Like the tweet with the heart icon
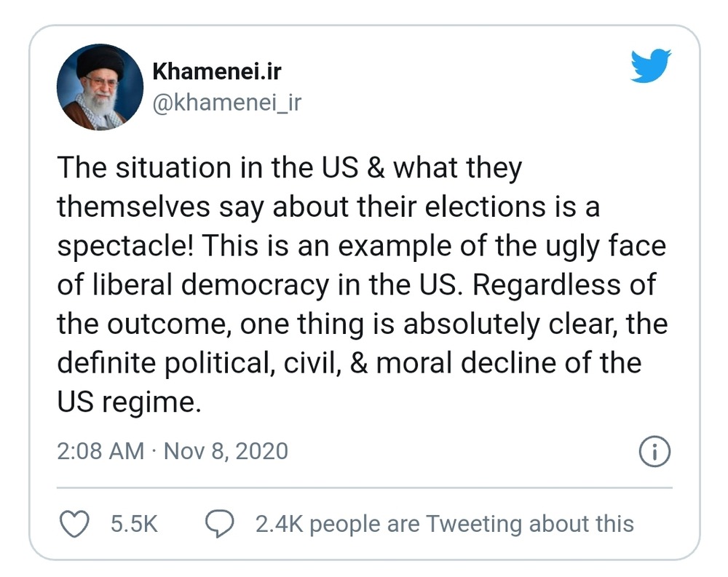Image resolution: width=728 pixels, height=577 pixels. click(73, 524)
